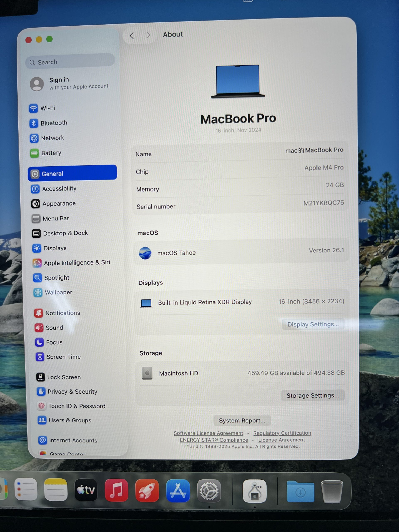This screenshot has width=399, height=532.
Task: Select Privacy & Security in the sidebar
Action: click(x=72, y=392)
